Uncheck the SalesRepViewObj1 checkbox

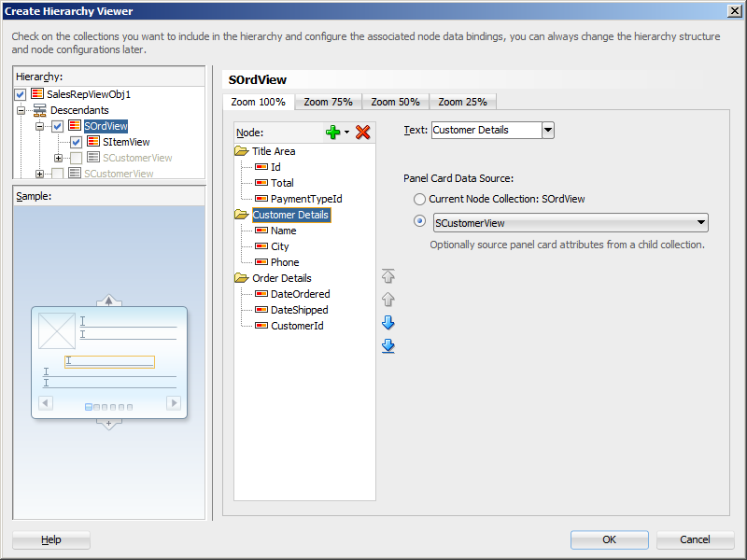point(20,94)
